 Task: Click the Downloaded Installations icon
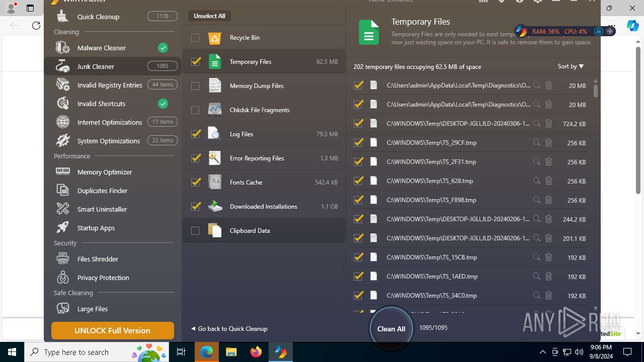215,206
